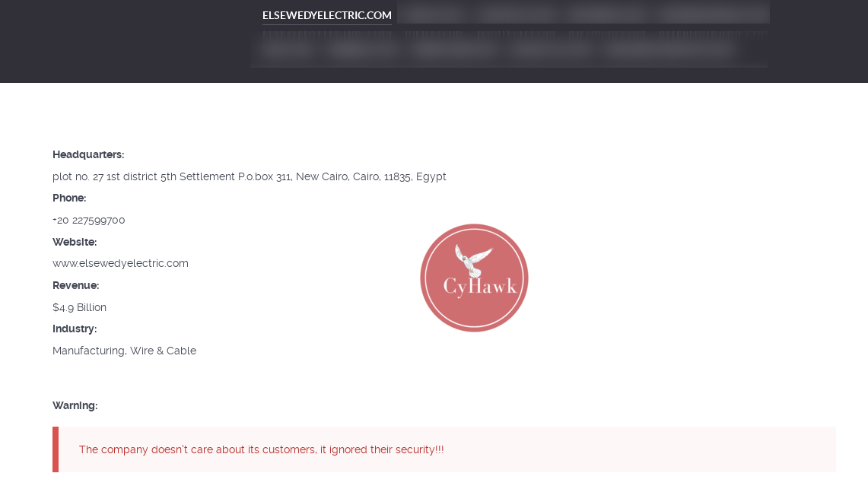
Task: Click the Headquarters label
Action: pyautogui.click(x=88, y=155)
